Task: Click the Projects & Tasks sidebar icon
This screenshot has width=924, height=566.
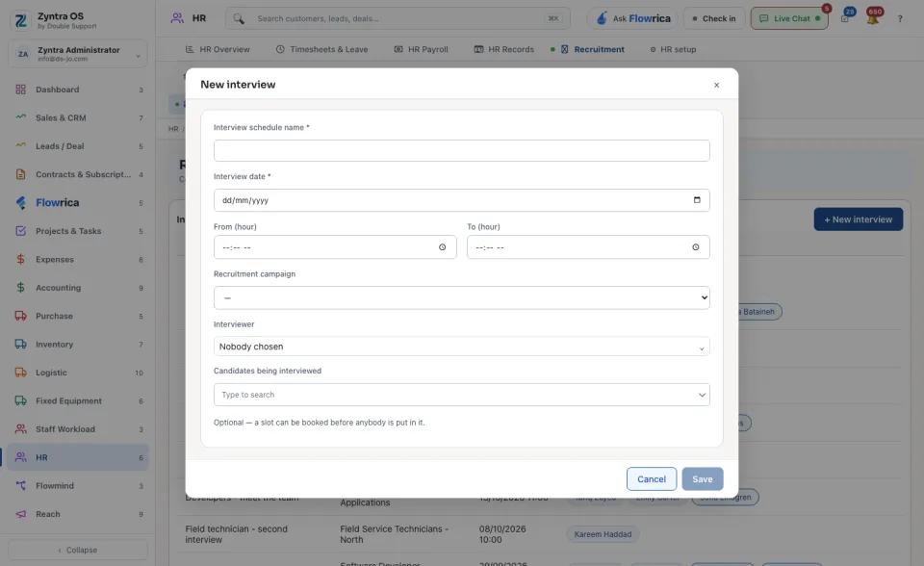Action: coord(20,230)
